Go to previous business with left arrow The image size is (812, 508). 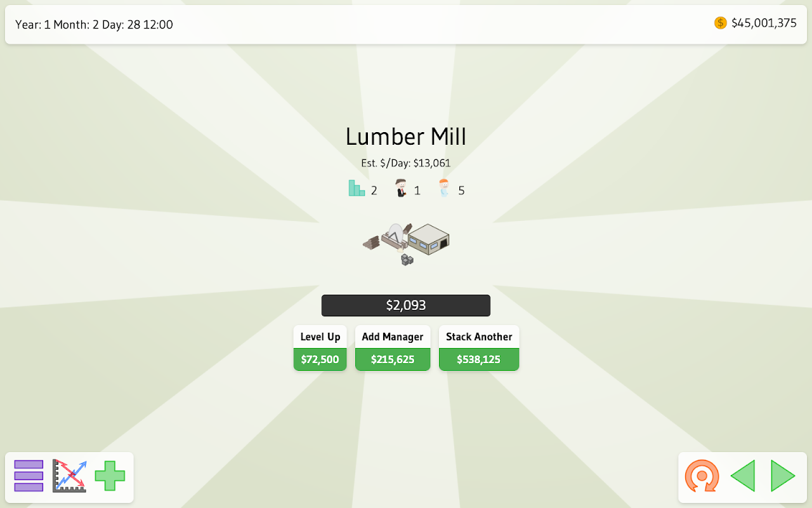[742, 476]
